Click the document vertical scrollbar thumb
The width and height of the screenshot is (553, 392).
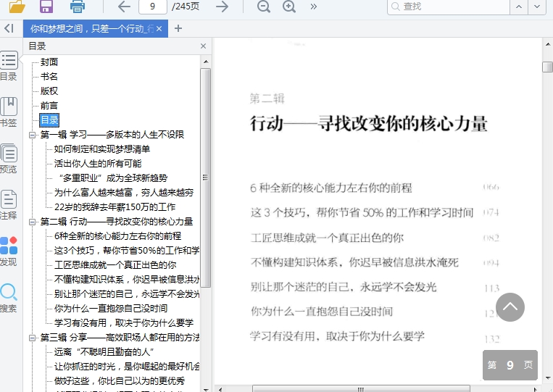pyautogui.click(x=547, y=66)
